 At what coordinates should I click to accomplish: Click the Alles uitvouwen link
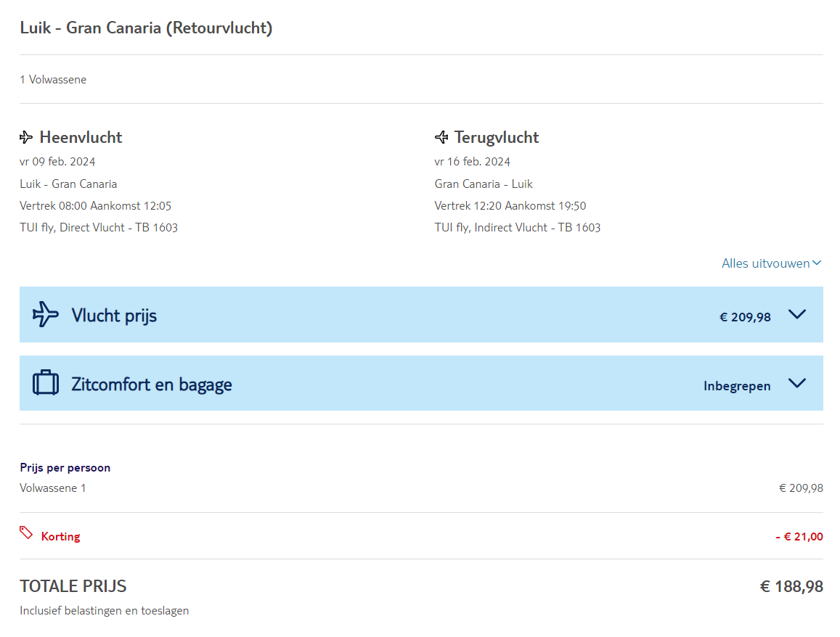pos(765,263)
